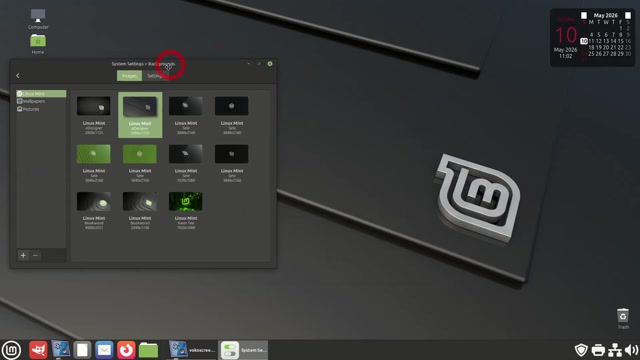This screenshot has height=360, width=640.
Task: Remove folder with the minus button
Action: tap(36, 255)
